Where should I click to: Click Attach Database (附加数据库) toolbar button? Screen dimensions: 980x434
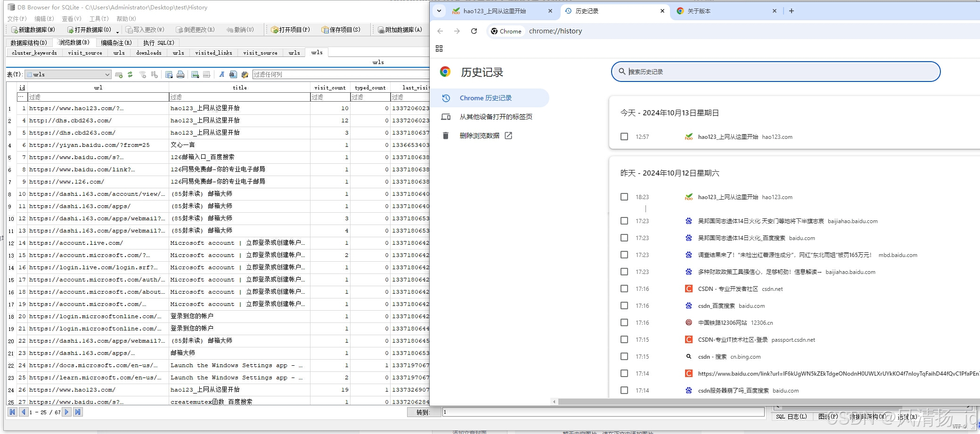click(x=400, y=30)
